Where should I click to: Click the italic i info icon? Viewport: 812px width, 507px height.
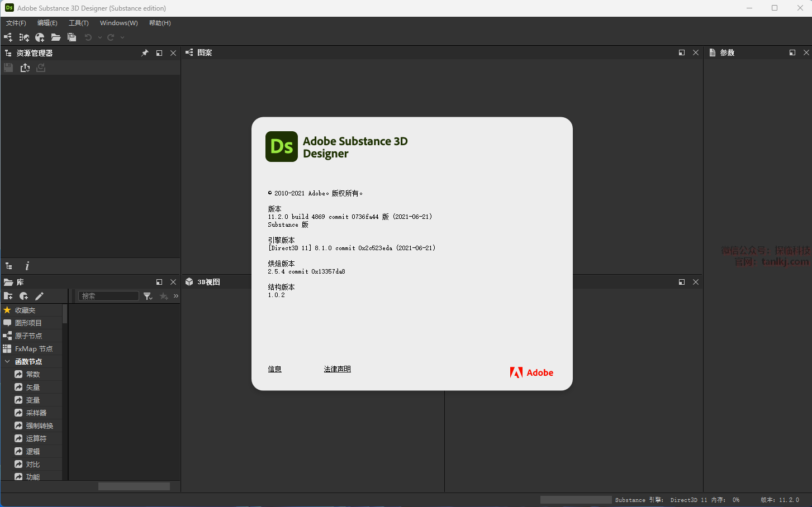[x=27, y=266]
